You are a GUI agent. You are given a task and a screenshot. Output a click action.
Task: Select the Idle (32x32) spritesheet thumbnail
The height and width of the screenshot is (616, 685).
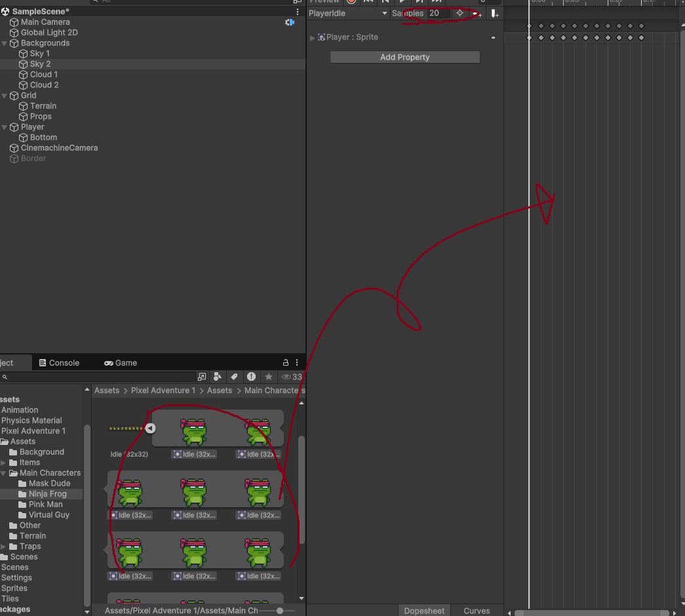[x=127, y=429]
